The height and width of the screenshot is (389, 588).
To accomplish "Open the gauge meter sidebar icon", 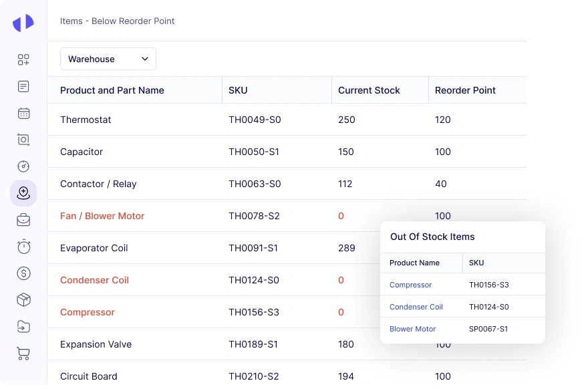I will pos(23,166).
